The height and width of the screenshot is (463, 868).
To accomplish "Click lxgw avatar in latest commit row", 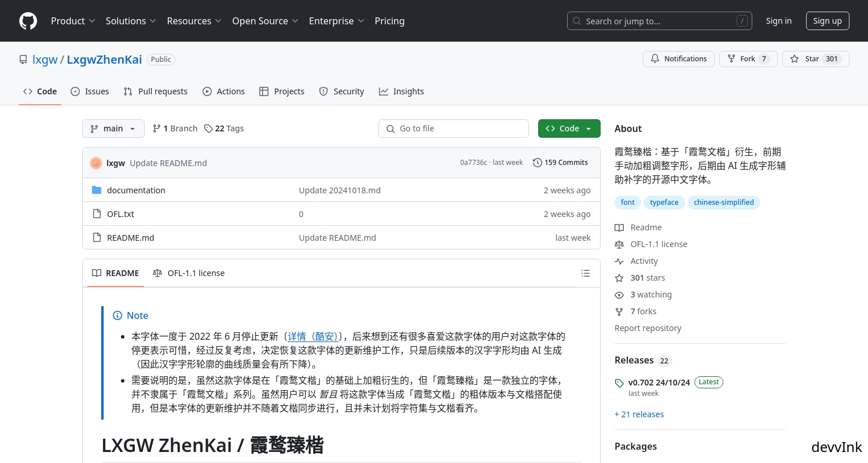I will click(x=96, y=163).
